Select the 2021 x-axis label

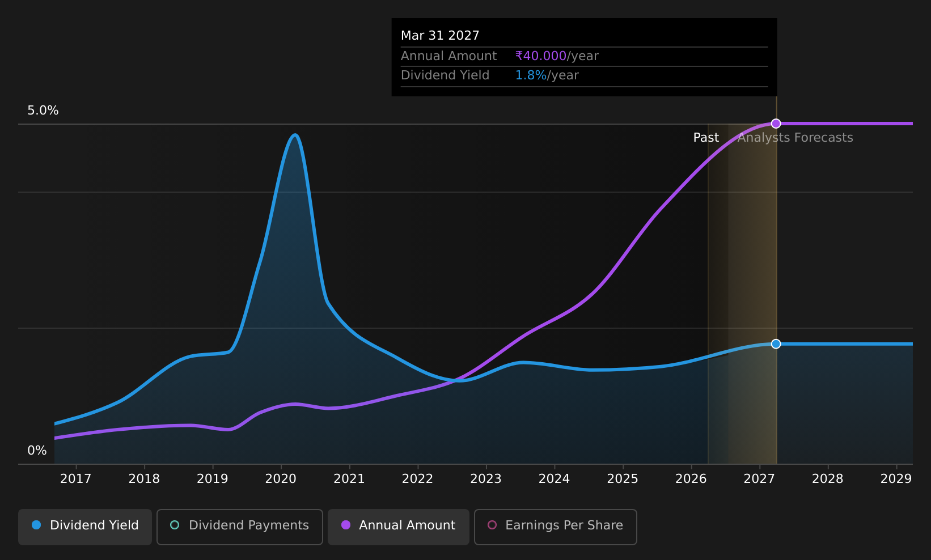349,479
